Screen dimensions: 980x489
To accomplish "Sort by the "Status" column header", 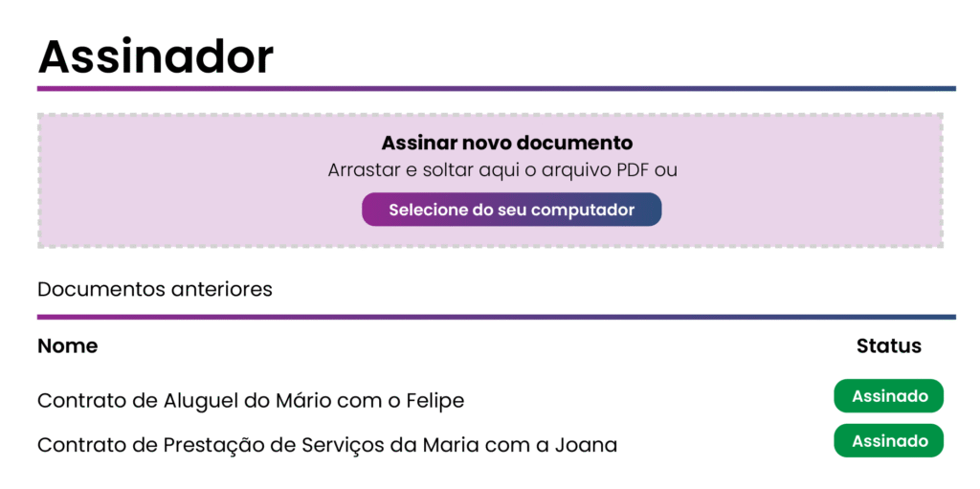I will 888,345.
